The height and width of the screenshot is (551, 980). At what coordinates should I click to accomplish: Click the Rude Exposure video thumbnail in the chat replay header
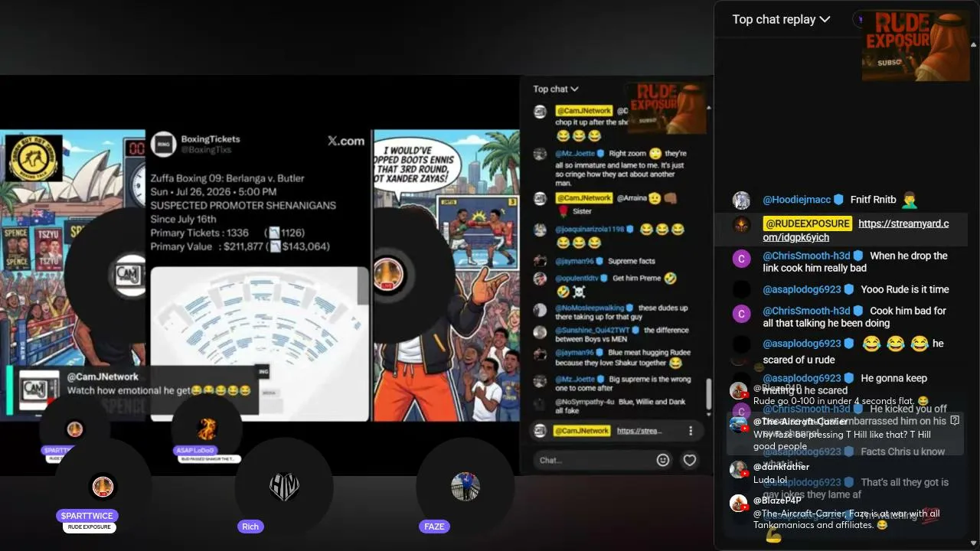[x=916, y=47]
